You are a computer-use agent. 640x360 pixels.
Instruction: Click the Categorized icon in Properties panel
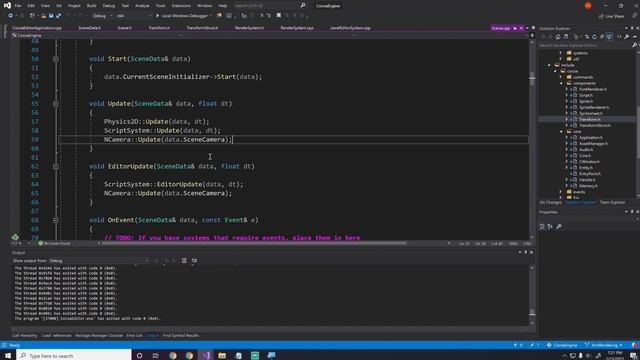(542, 227)
